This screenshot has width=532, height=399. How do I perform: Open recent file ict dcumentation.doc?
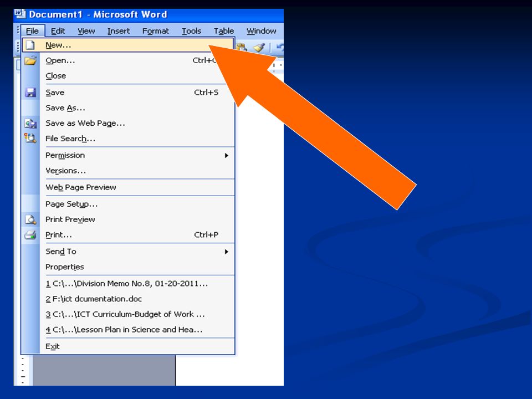click(128, 299)
